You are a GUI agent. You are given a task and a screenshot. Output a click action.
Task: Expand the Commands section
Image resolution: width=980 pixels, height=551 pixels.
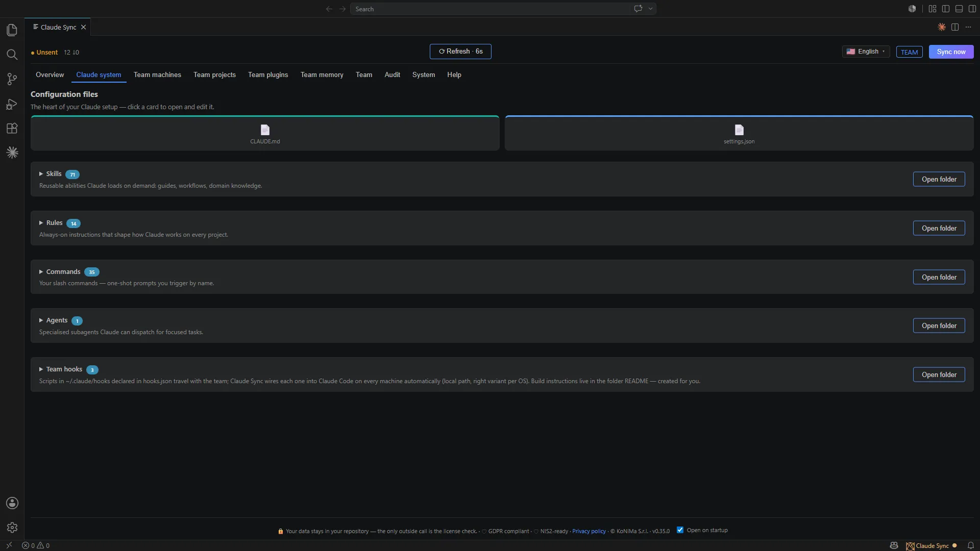click(x=41, y=272)
